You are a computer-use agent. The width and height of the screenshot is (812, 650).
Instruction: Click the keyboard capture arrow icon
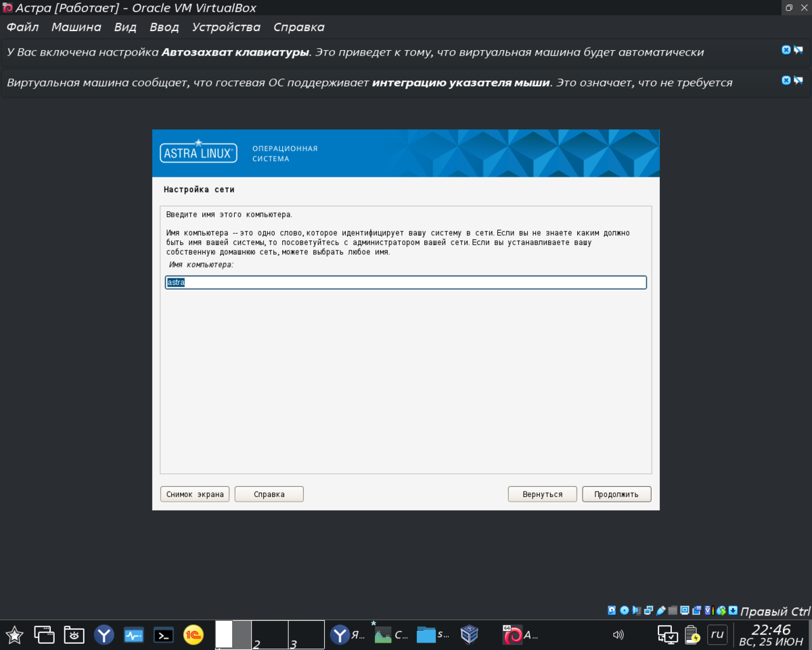tap(733, 611)
